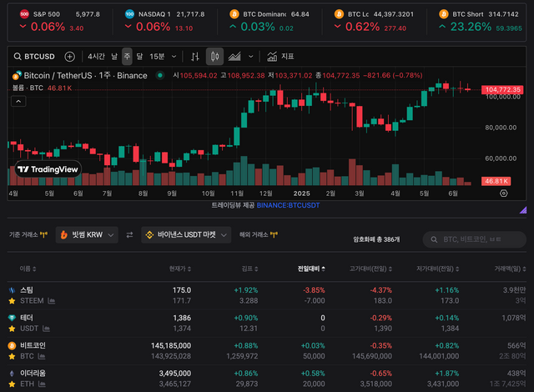Toggle favorite star for USDT
Viewport: 534px width, 392px height.
[x=12, y=329]
